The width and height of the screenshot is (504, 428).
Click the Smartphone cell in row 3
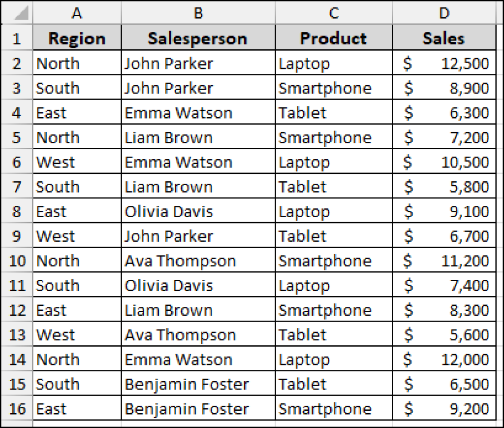click(333, 88)
